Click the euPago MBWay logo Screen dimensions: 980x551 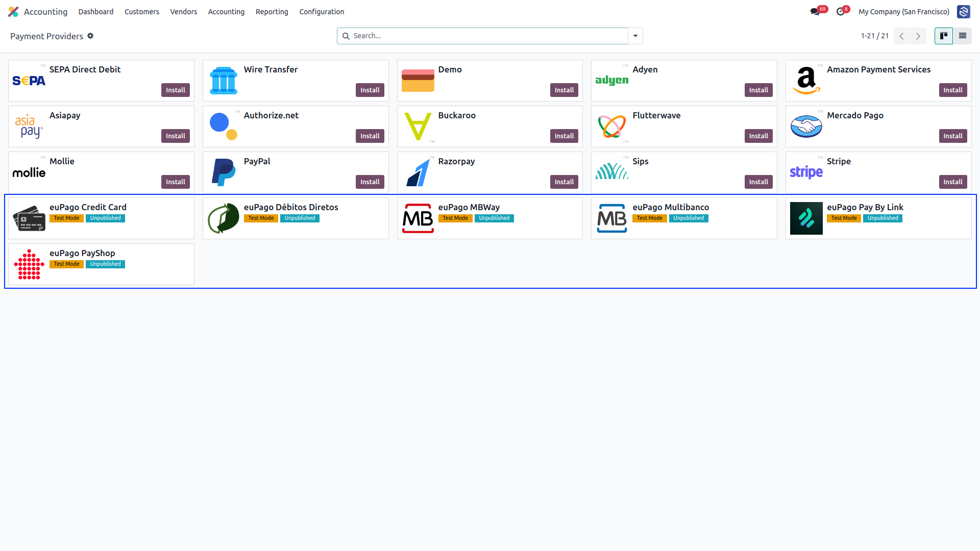pos(418,218)
